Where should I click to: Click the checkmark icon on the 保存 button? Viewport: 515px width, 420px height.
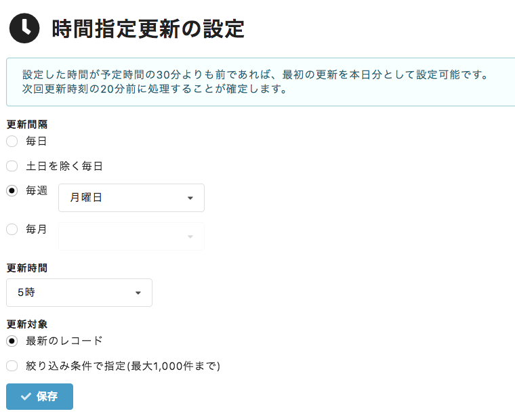pyautogui.click(x=26, y=396)
